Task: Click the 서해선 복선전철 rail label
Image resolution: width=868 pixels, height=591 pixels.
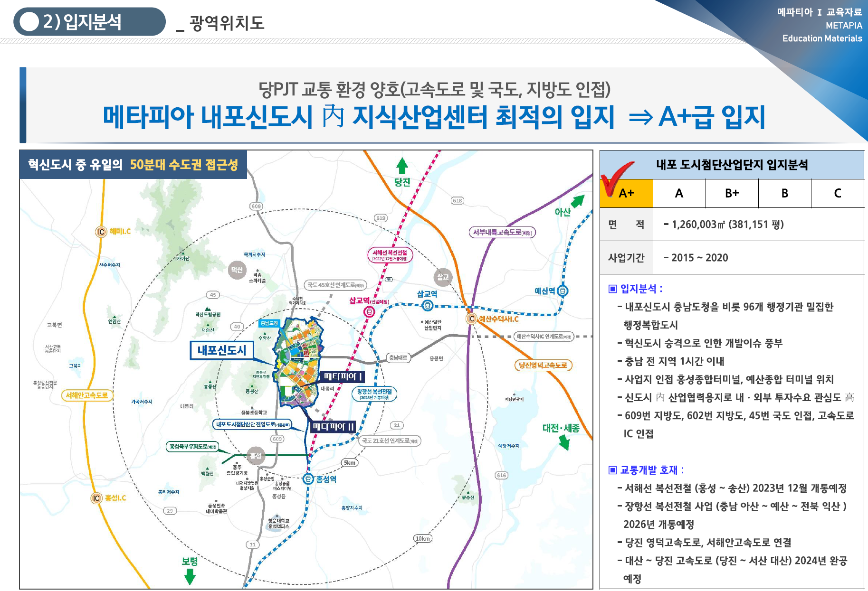Action: coord(390,255)
